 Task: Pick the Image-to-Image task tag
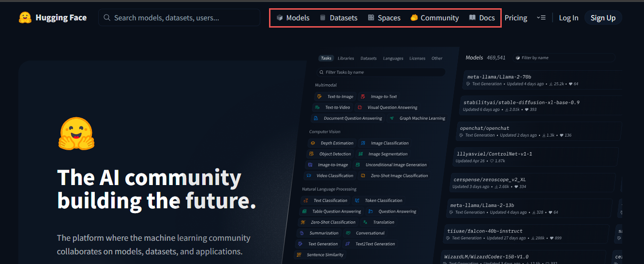point(328,165)
